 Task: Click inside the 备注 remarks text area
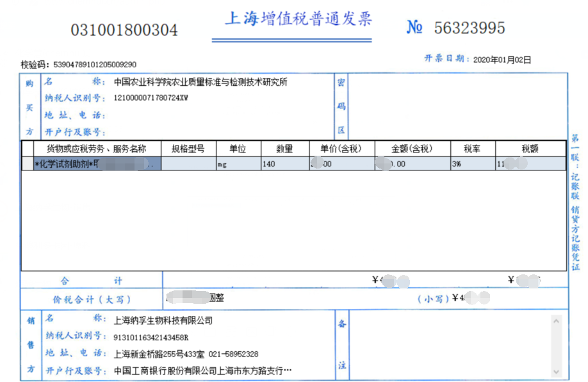(x=448, y=345)
